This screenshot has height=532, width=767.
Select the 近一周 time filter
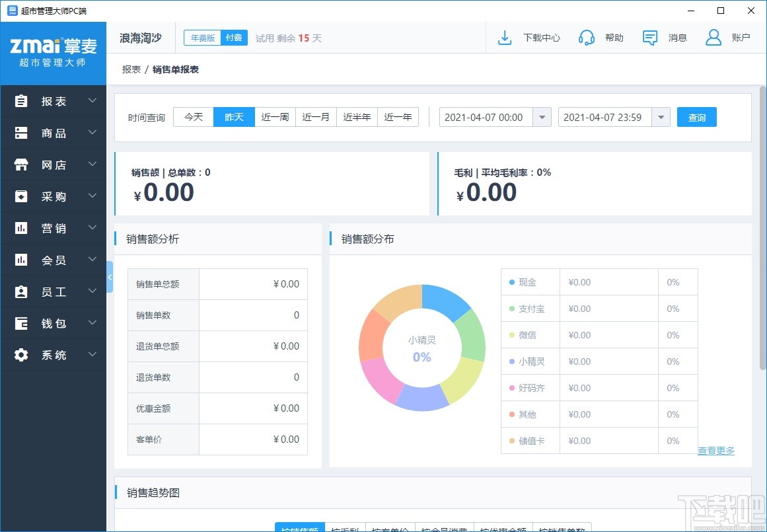[x=275, y=116]
